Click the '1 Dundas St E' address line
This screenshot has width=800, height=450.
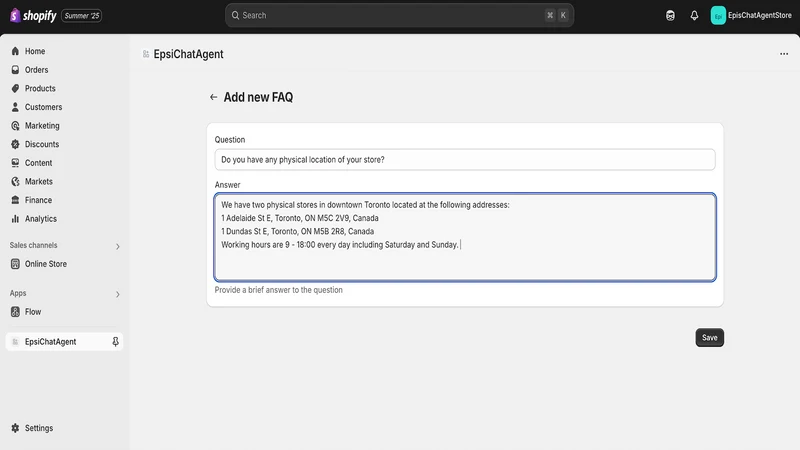point(297,232)
